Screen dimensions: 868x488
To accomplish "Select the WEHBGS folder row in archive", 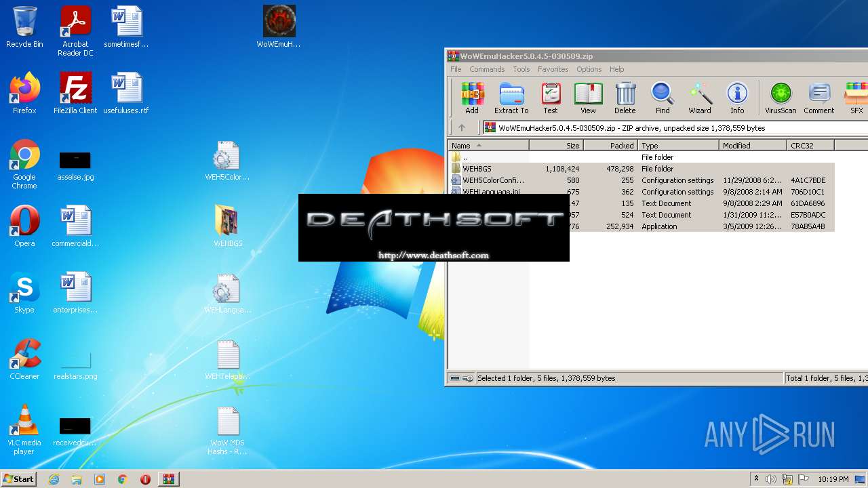I will 642,169.
